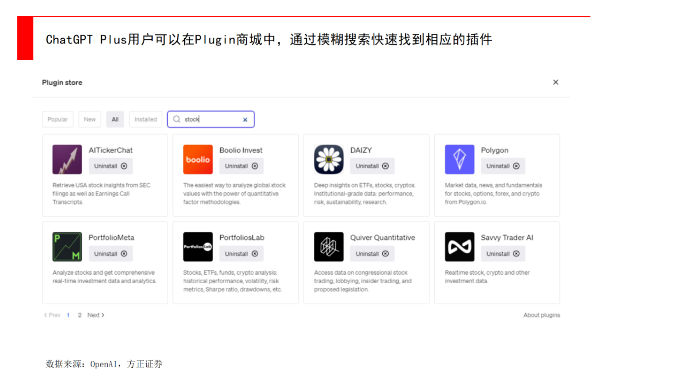
Task: Click the AITickerChat SEC filings description
Action: click(101, 193)
